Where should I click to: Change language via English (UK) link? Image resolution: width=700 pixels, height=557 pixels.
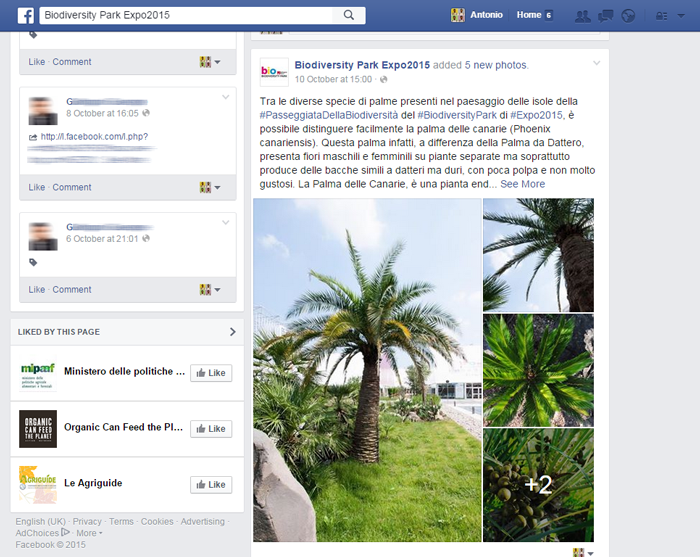tap(41, 522)
